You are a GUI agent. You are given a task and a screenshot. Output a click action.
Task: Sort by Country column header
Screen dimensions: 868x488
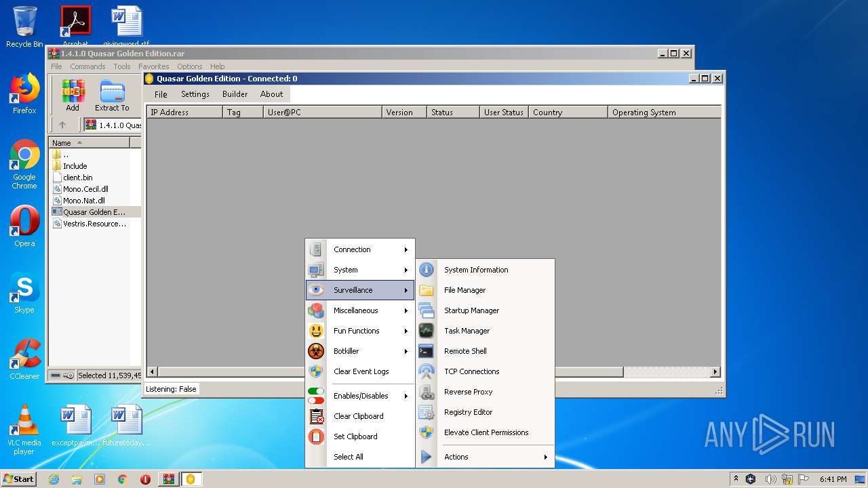[568, 113]
